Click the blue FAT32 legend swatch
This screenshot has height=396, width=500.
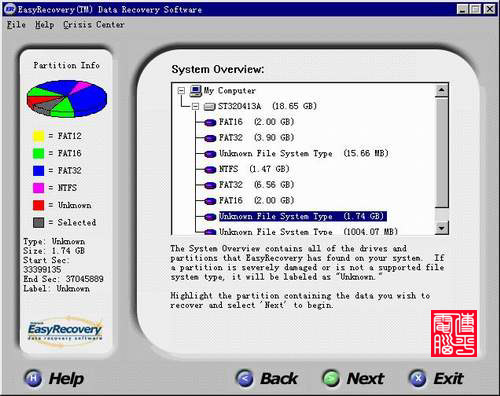pos(38,171)
